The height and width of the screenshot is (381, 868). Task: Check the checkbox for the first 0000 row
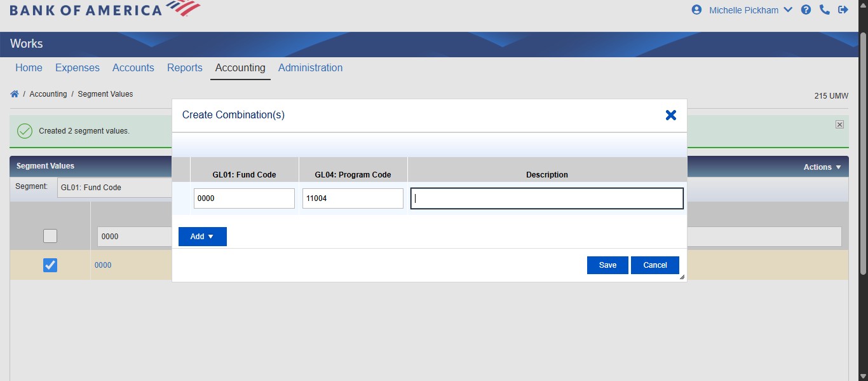coord(50,235)
